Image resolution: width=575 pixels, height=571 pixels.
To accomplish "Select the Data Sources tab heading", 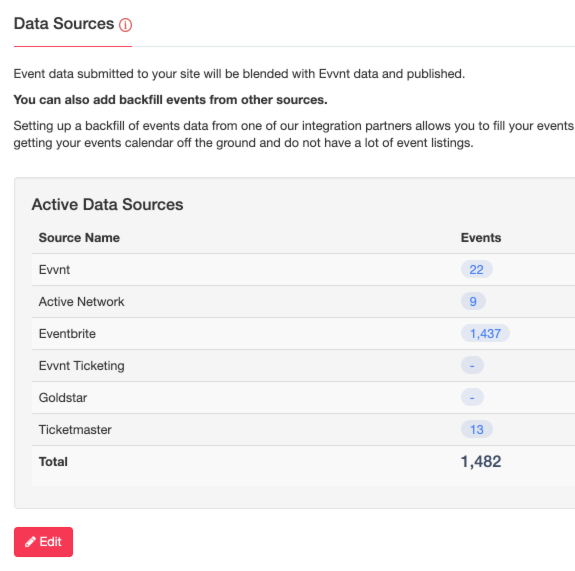I will pyautogui.click(x=64, y=24).
